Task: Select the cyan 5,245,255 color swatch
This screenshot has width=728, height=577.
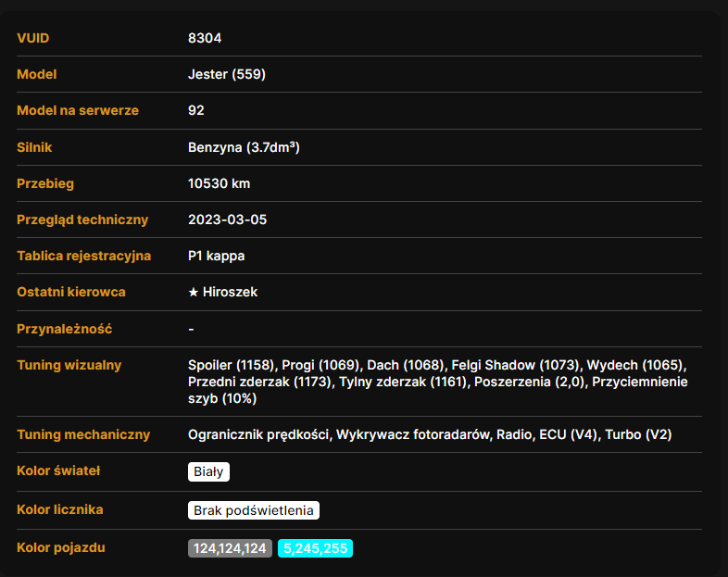Action: (315, 548)
